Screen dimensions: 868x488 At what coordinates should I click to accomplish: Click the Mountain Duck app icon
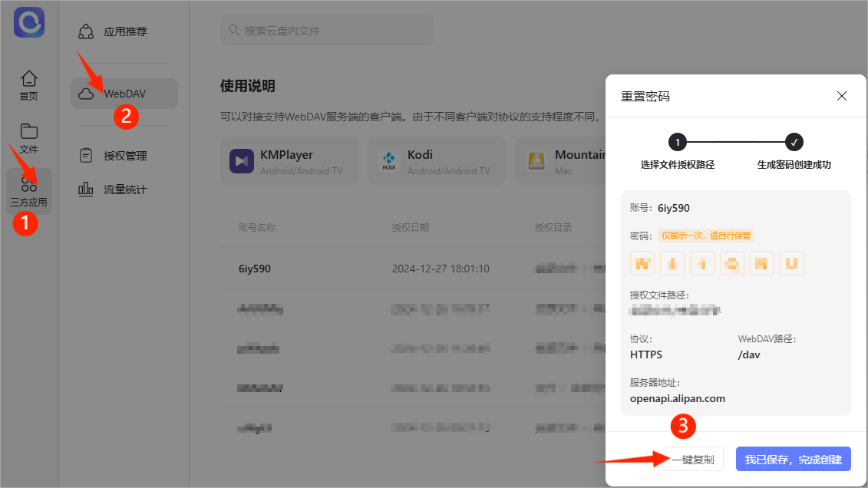(x=536, y=161)
